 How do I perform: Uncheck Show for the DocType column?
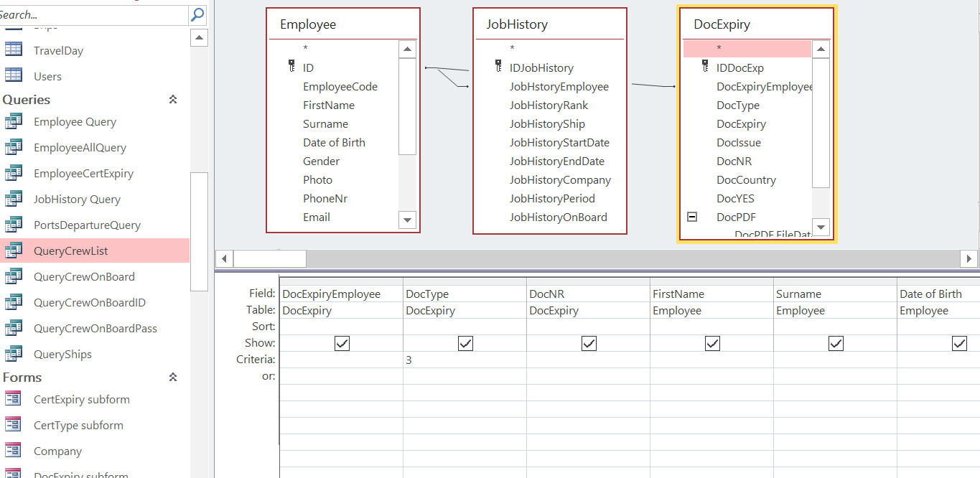pos(465,344)
